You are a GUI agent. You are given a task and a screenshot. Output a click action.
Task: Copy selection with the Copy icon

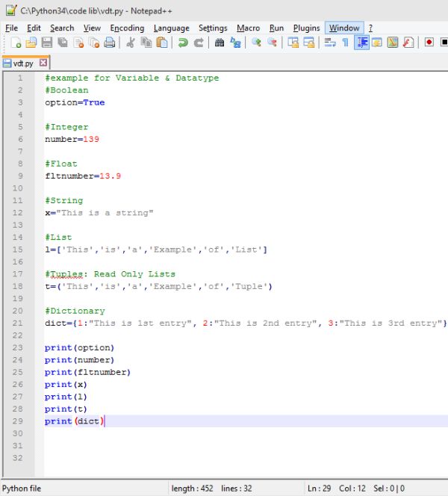[x=146, y=42]
